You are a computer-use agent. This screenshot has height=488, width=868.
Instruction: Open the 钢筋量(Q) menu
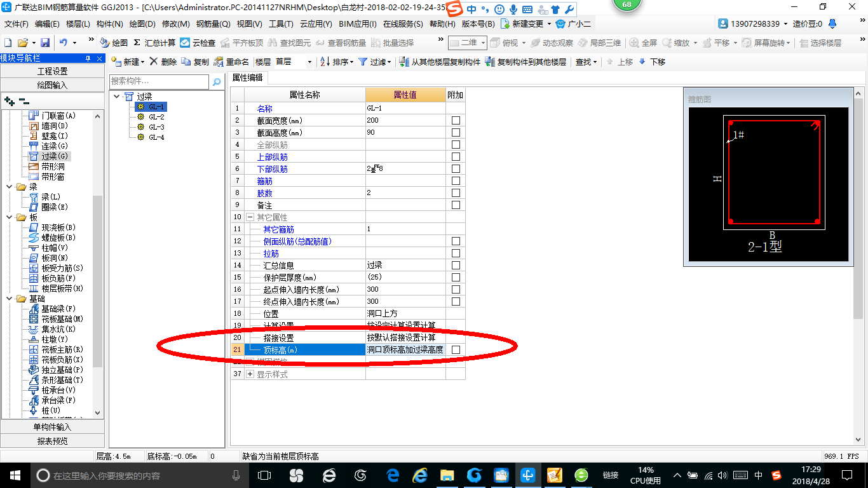tap(213, 24)
